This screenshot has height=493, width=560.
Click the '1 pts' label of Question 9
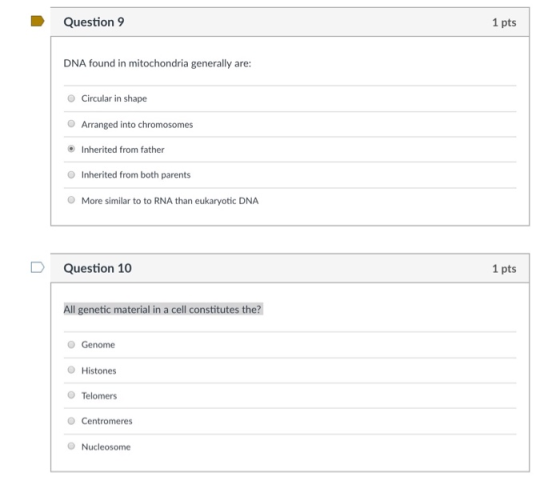[504, 23]
